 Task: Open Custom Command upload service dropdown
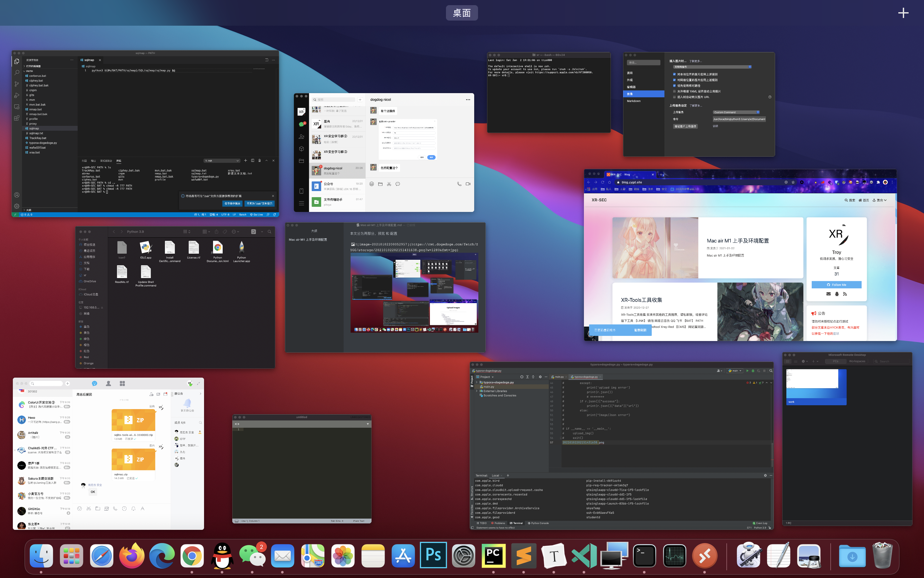(736, 112)
